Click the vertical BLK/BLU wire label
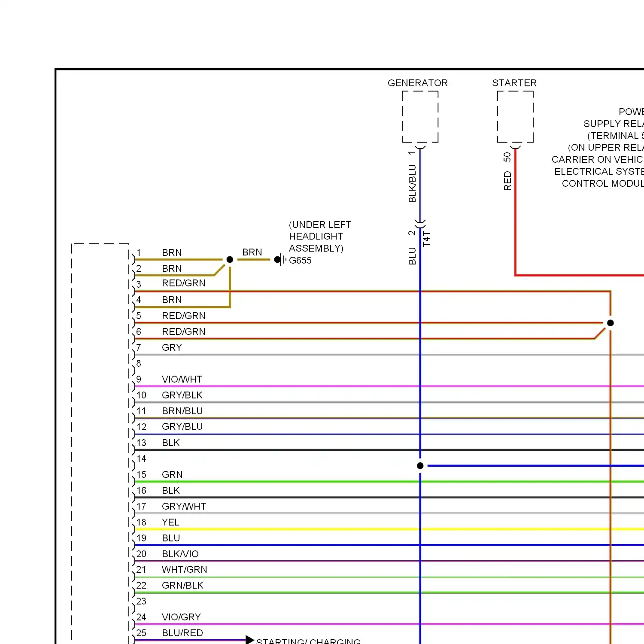 point(412,183)
